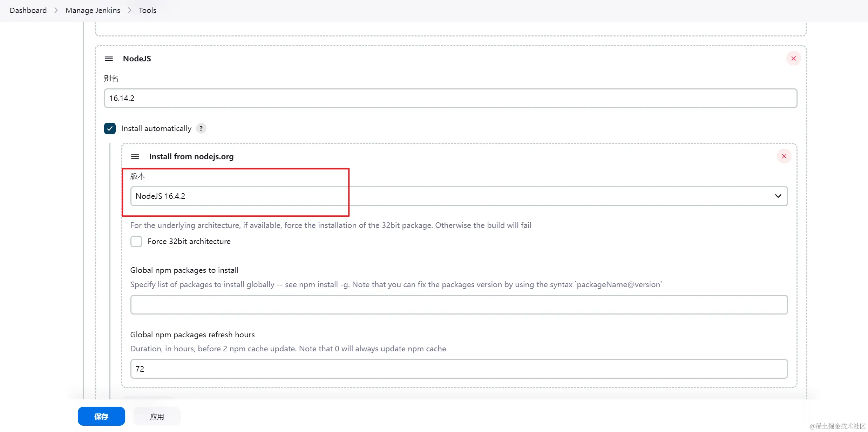Uncheck the Install automatically checkbox
This screenshot has width=868, height=432.
[x=110, y=128]
